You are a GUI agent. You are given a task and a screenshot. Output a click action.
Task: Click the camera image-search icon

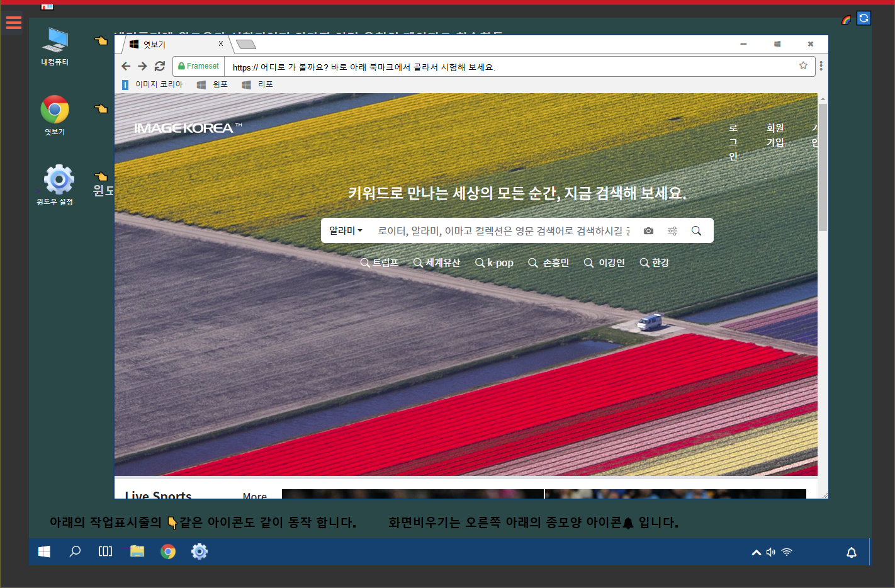[x=648, y=231]
